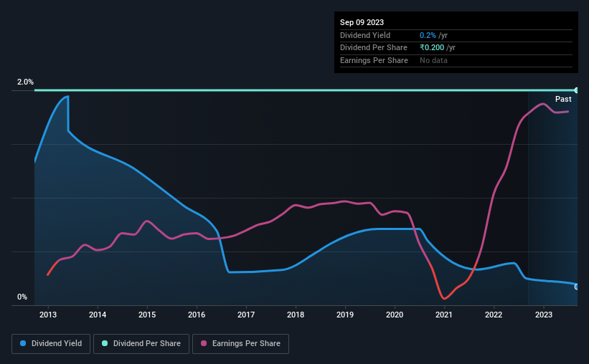Click the 2.0% y-axis label

(x=25, y=82)
